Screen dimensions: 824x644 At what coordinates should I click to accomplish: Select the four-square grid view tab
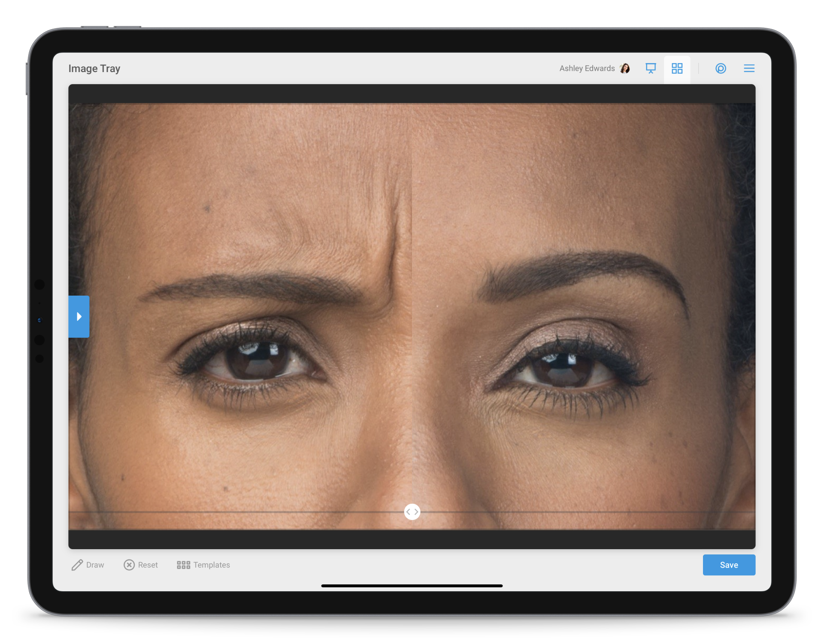[677, 69]
